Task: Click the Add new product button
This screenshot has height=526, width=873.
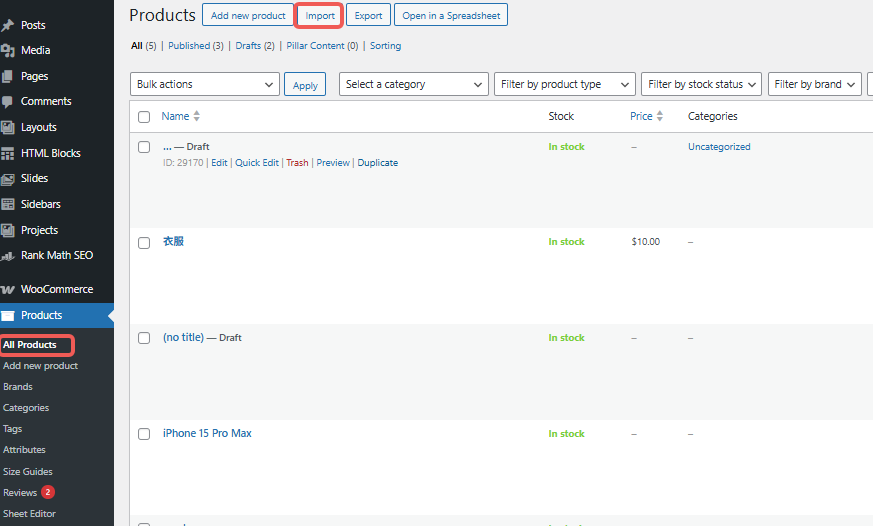Action: click(248, 15)
